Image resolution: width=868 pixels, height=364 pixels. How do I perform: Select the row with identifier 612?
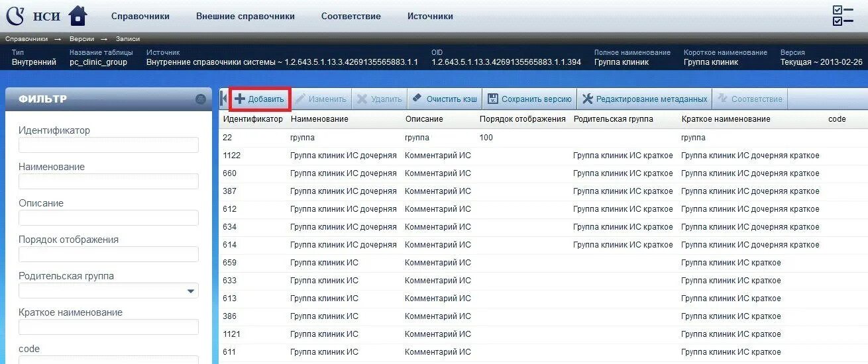click(x=543, y=209)
